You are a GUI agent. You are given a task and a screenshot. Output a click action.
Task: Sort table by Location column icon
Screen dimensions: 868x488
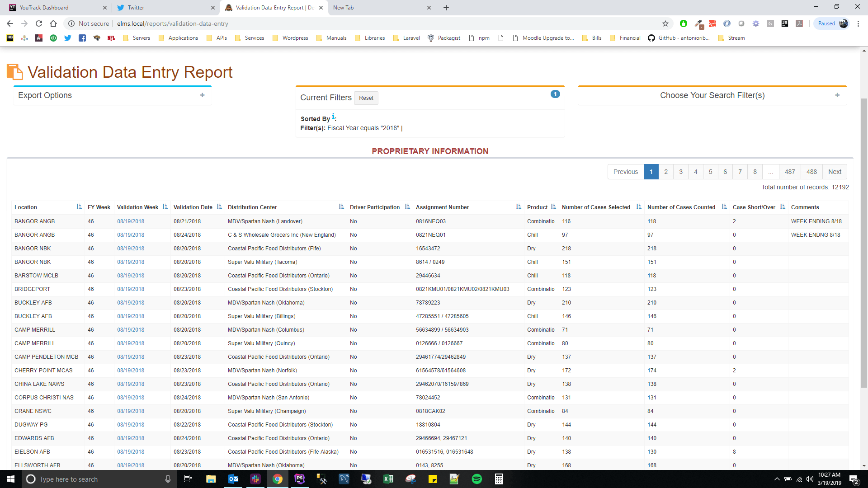[79, 207]
